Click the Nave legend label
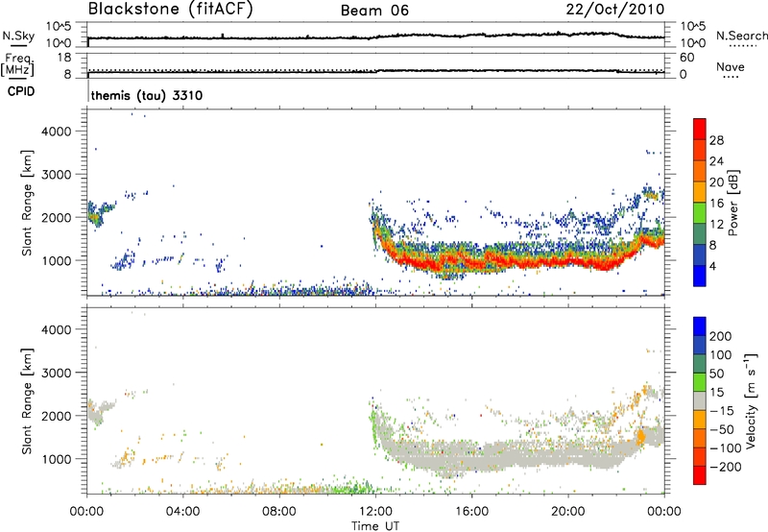The image size is (768, 532). [x=731, y=66]
